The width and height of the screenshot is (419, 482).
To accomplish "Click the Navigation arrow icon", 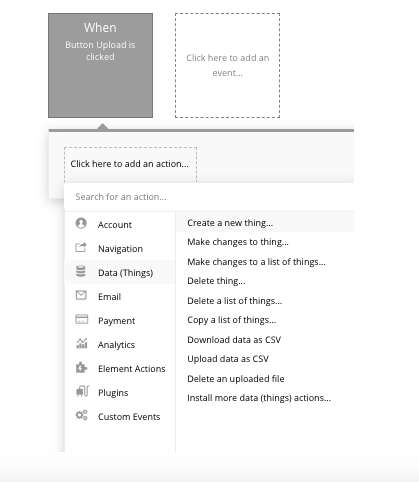I will click(x=81, y=247).
